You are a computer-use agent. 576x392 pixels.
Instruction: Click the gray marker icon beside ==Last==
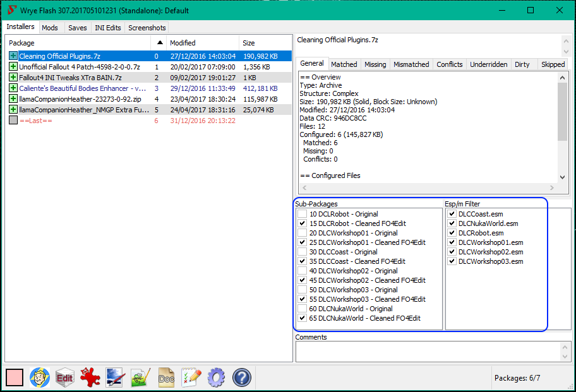[x=13, y=120]
